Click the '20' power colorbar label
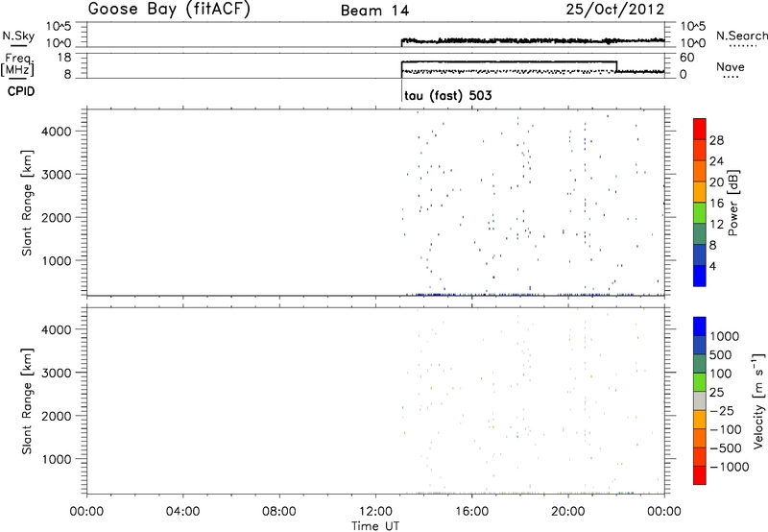This screenshot has width=768, height=532. coord(716,182)
